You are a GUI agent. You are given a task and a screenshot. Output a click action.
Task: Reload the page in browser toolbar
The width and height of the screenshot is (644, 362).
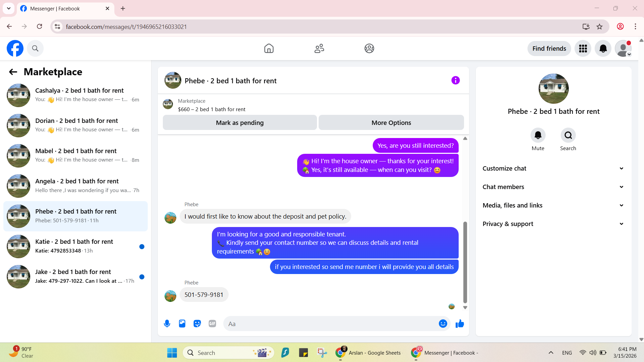[39, 27]
